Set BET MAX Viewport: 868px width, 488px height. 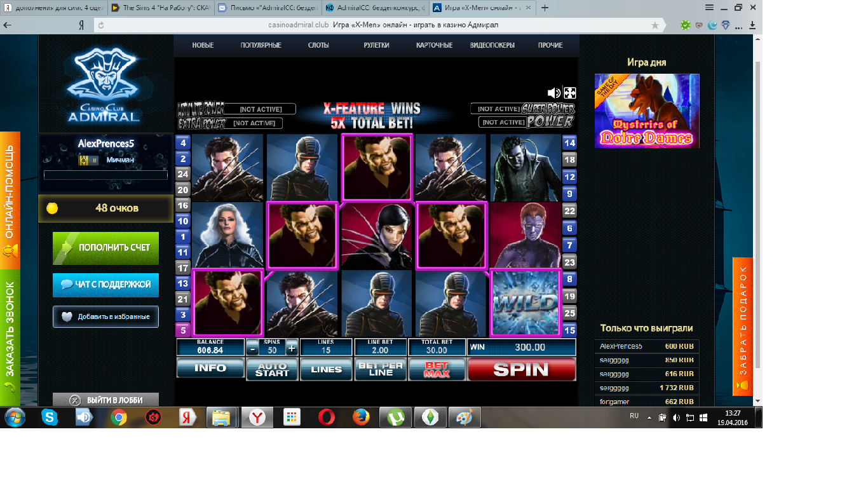[437, 369]
